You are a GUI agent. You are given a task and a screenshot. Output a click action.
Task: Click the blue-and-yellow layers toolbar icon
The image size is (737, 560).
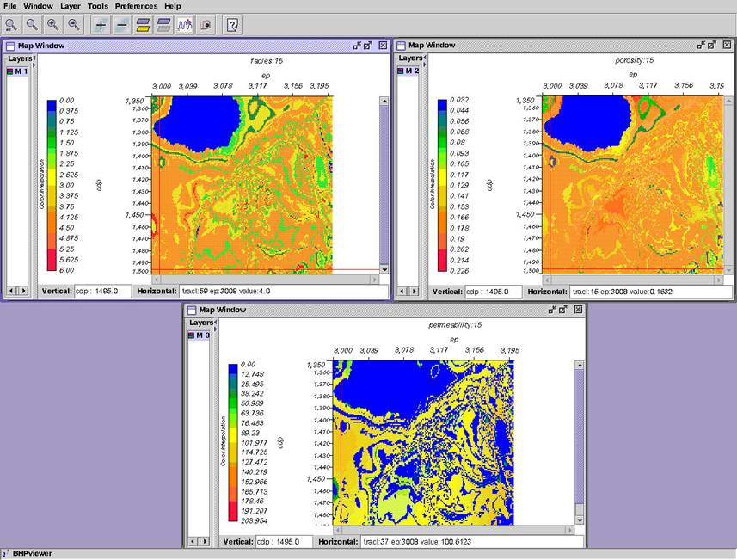143,25
